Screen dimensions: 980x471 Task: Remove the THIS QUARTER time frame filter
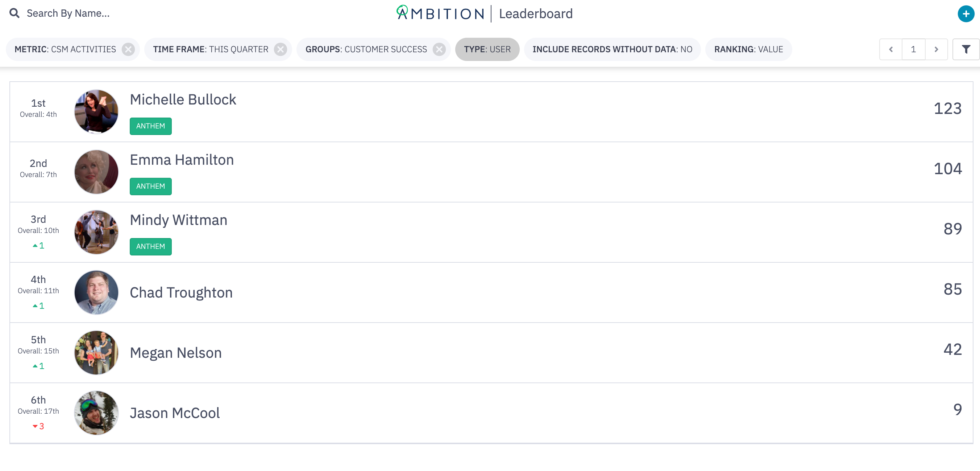click(x=281, y=49)
